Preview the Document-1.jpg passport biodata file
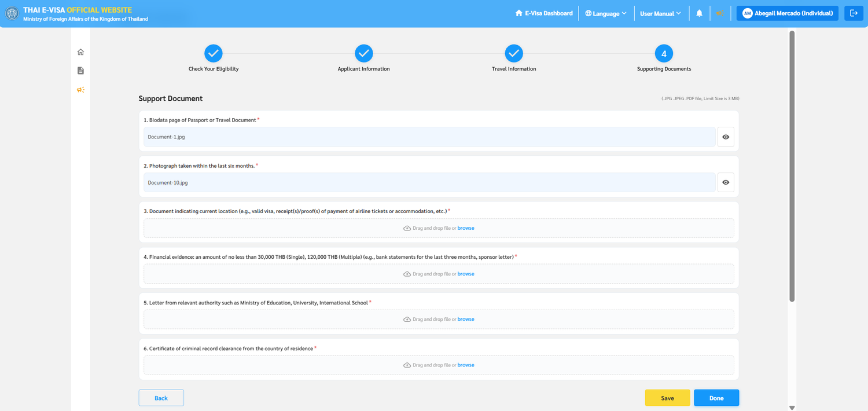The width and height of the screenshot is (868, 411). coord(726,137)
